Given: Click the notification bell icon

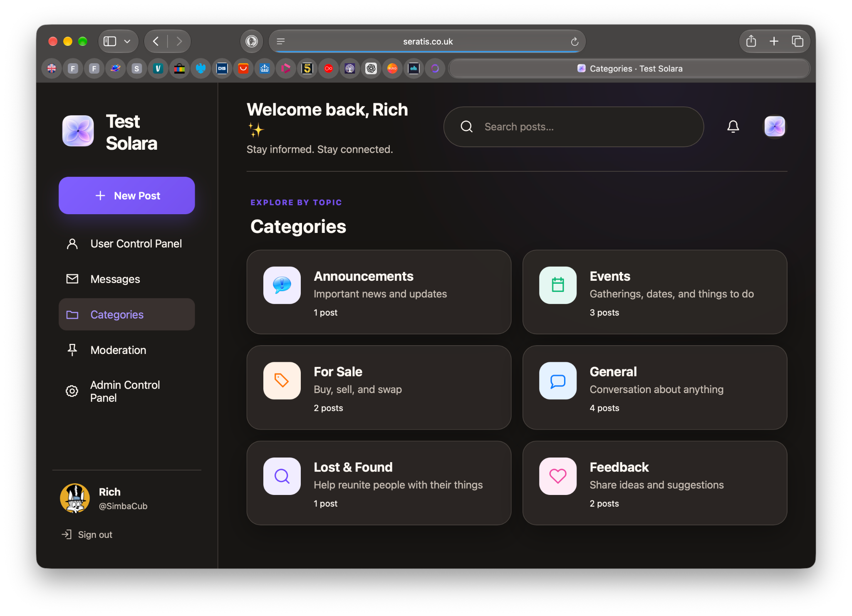Looking at the screenshot, I should pyautogui.click(x=733, y=126).
